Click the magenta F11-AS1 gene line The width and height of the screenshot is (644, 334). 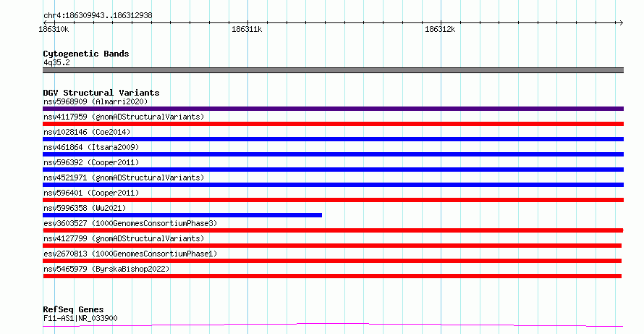[x=333, y=325]
